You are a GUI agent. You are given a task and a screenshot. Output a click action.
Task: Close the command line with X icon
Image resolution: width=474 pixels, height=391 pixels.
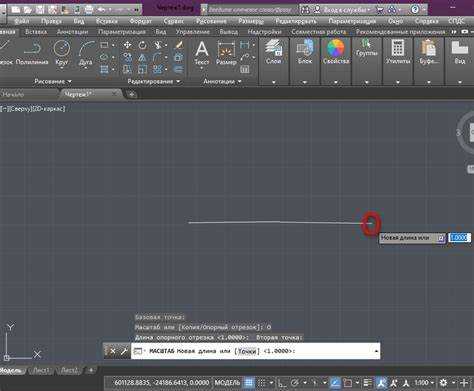(x=113, y=351)
